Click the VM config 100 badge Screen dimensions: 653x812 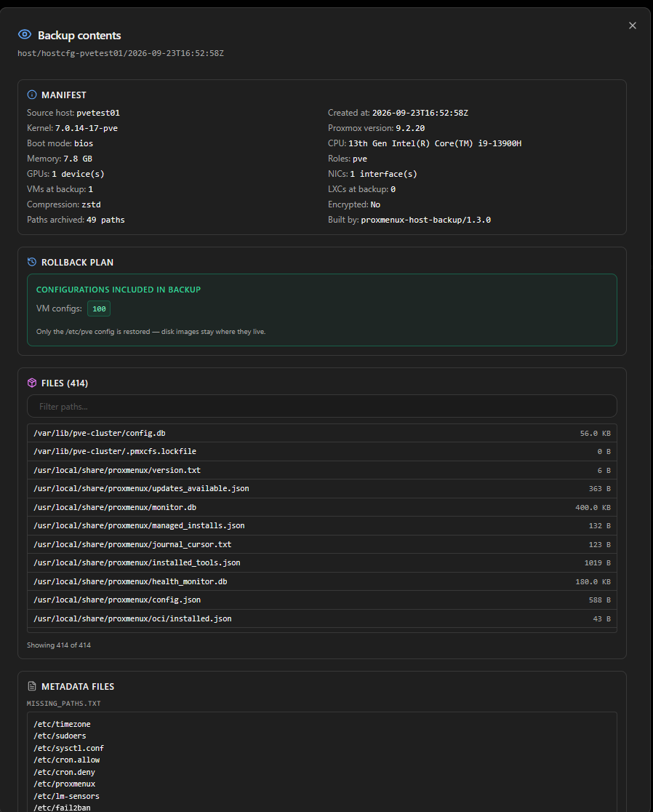(x=99, y=309)
